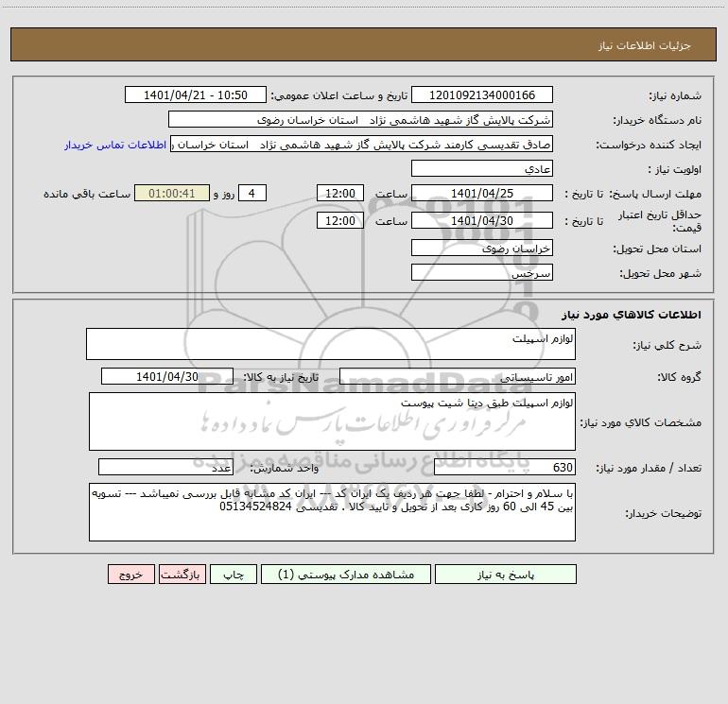728x704 pixels.
Task: Click the استان محل تحویل field
Action: point(482,249)
